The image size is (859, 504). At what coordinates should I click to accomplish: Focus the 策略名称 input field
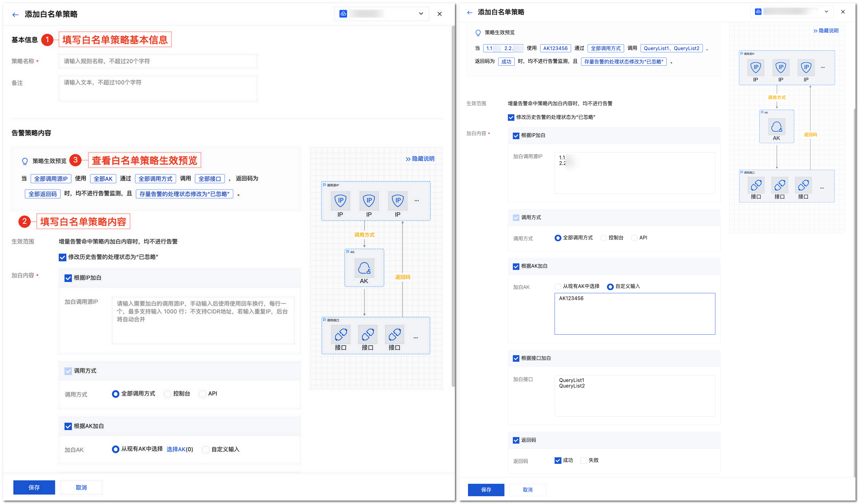pyautogui.click(x=157, y=61)
